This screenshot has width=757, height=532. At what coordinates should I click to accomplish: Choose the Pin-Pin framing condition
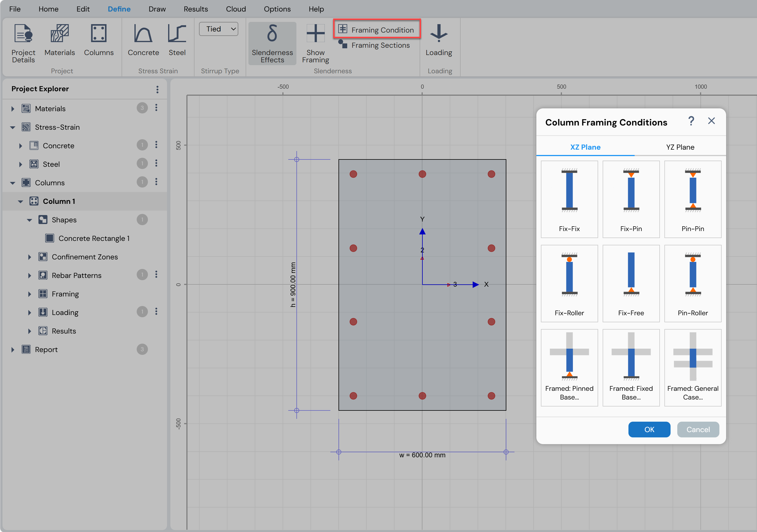coord(693,199)
